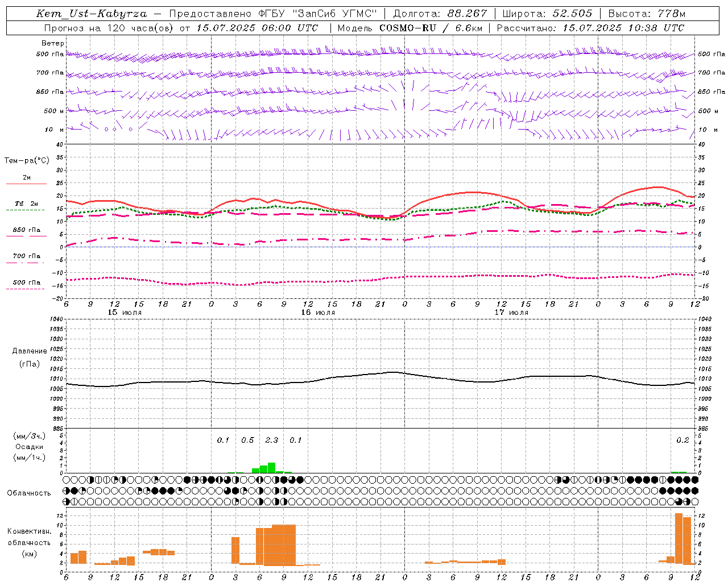Select forecast start time 15.07.2025 06:00 UTC
The image size is (728, 582).
tap(257, 28)
